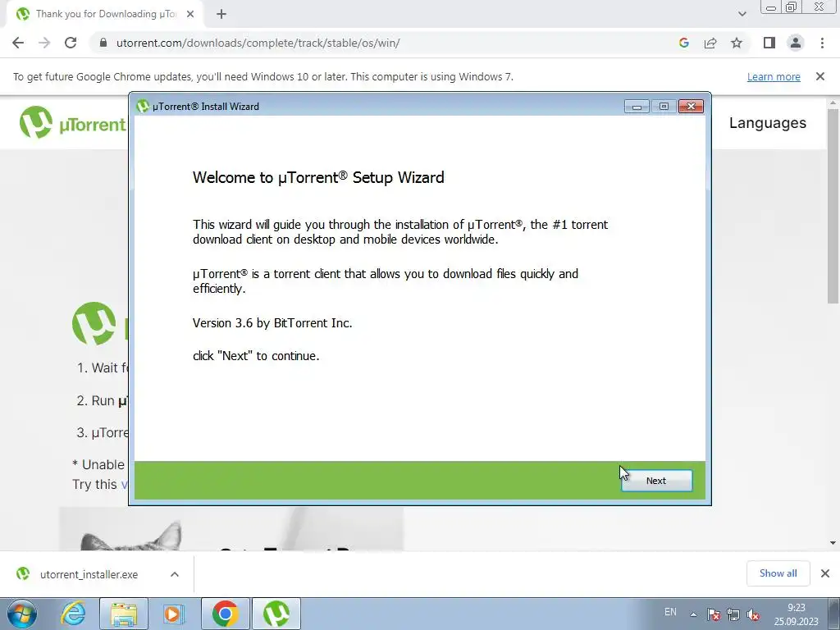Screen dimensions: 840x630
Task: Open the clock showing 9:23
Action: pos(796,614)
